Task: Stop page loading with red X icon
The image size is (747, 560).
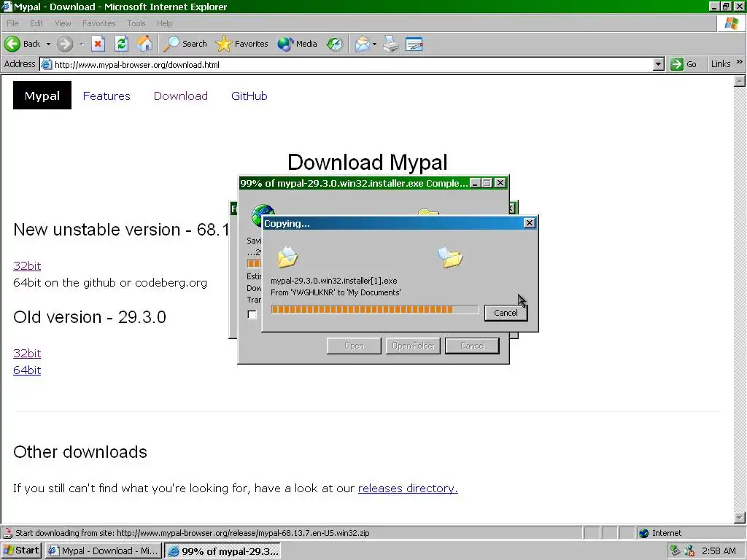Action: tap(98, 44)
